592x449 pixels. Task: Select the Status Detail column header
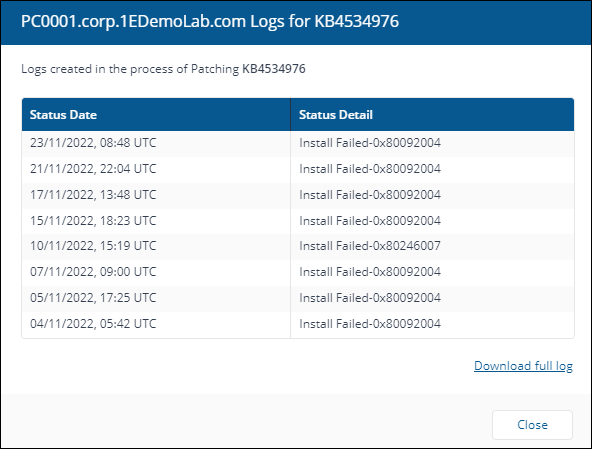coord(432,115)
